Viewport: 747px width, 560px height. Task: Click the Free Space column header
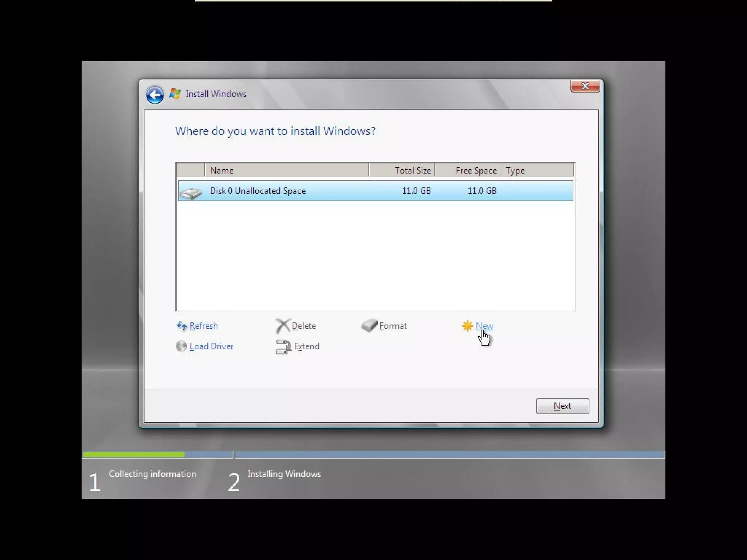point(467,170)
